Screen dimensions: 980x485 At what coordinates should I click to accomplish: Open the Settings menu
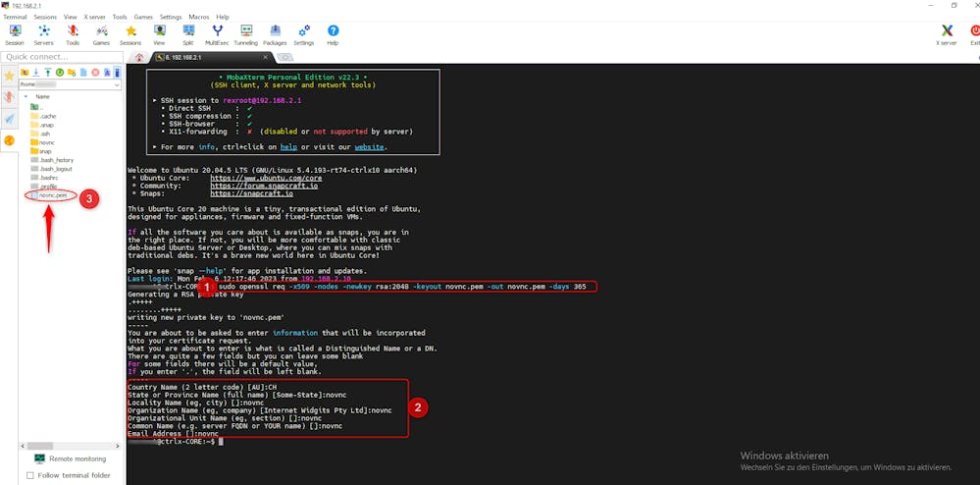coord(171,17)
